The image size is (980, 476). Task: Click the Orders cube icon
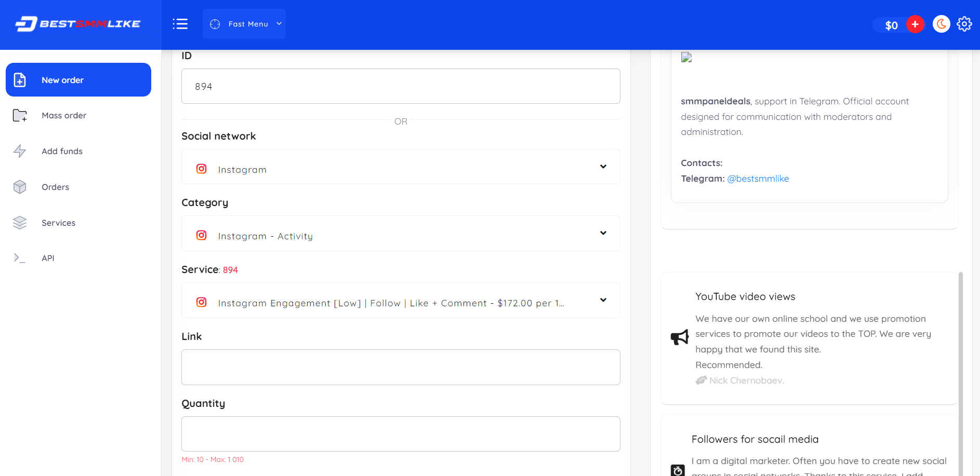[20, 187]
